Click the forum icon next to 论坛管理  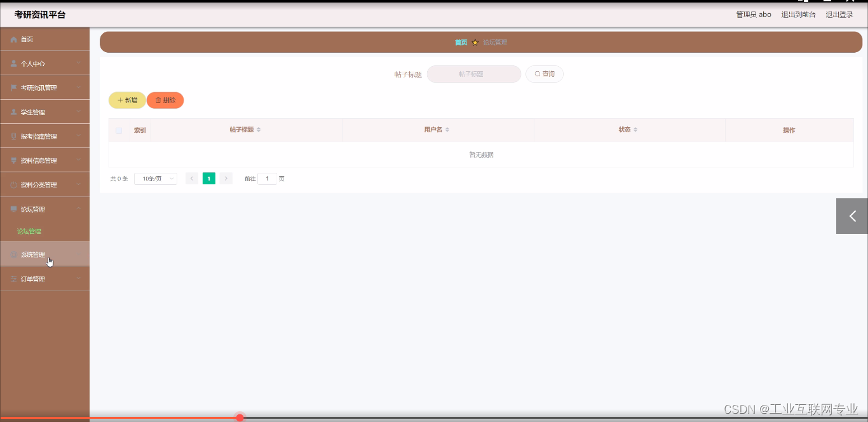(13, 208)
